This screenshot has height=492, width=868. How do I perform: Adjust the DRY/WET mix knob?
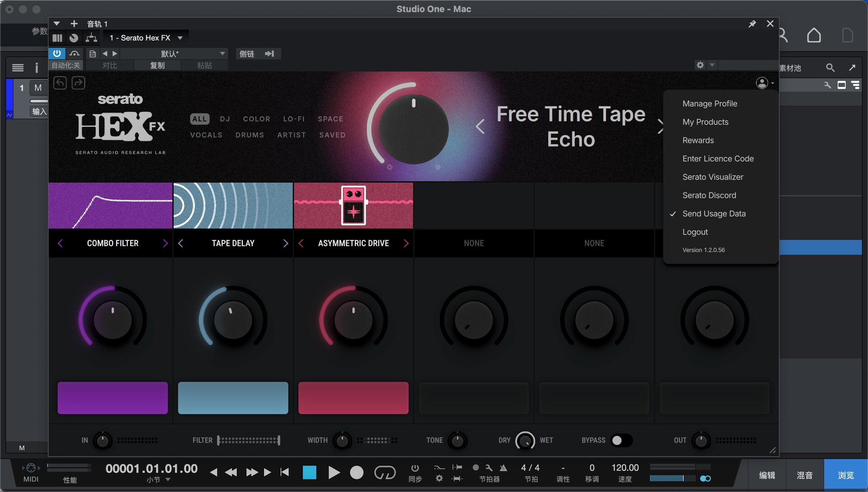[x=525, y=440]
